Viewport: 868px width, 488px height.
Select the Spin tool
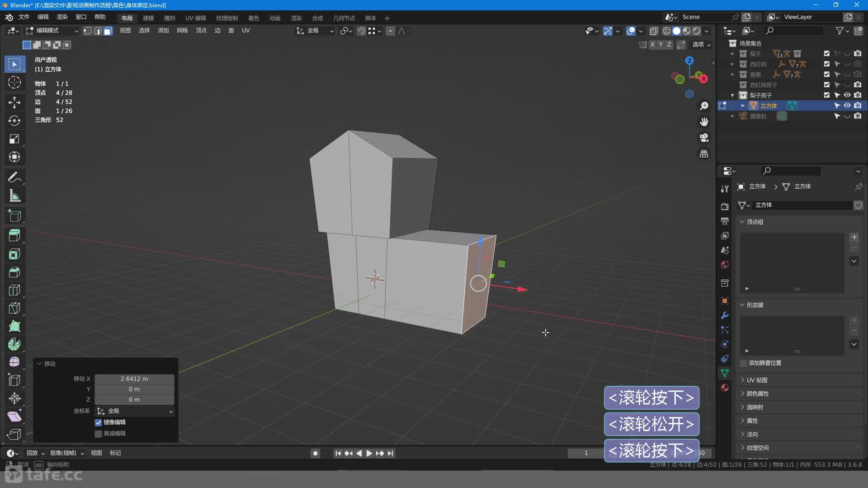pos(14,344)
